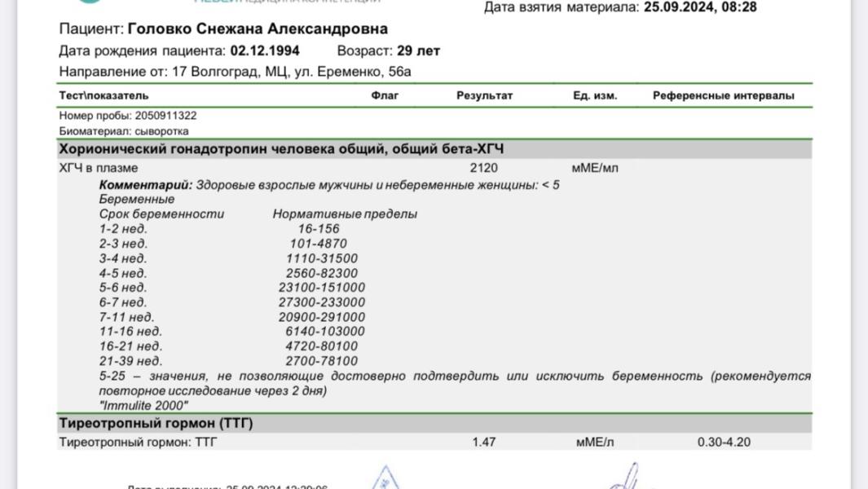The image size is (868, 489).
Task: Select section heading Хорионический гонадотропин человека общий
Action: [281, 149]
